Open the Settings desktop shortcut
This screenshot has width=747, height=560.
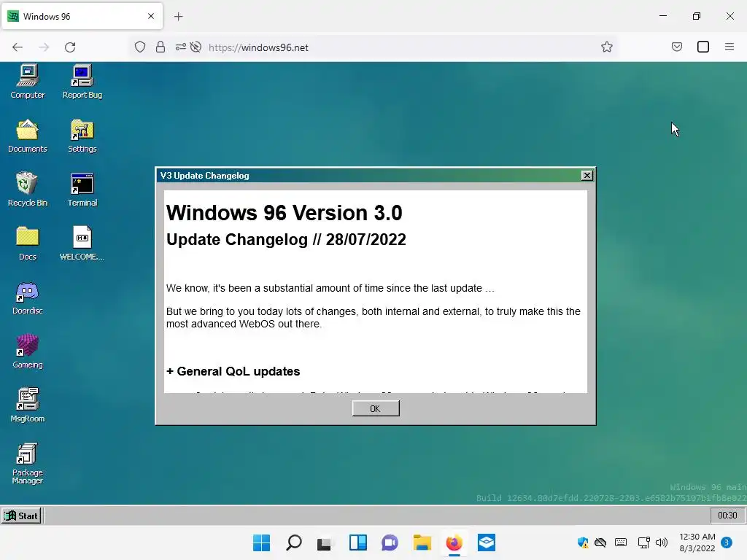pos(82,136)
